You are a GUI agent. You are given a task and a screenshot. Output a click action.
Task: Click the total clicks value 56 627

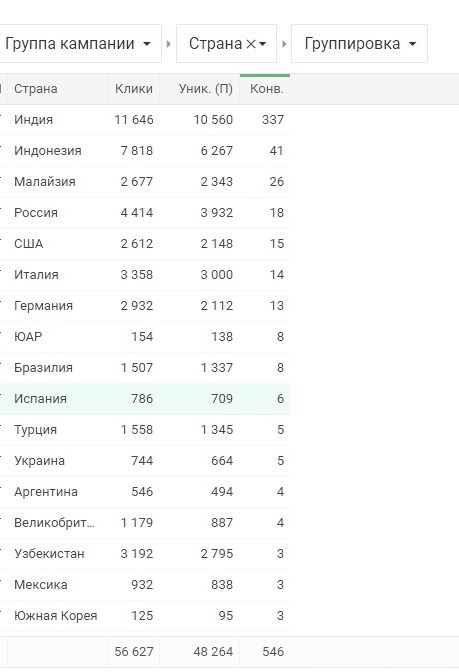(134, 652)
